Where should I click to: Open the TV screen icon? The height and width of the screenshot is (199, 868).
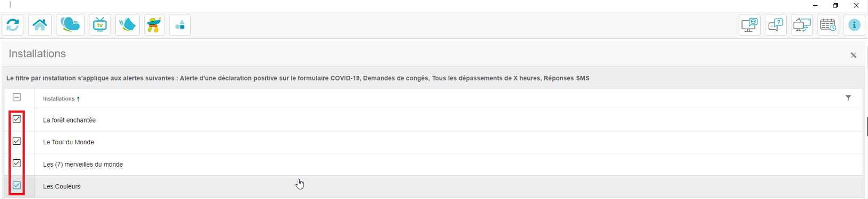coord(100,25)
